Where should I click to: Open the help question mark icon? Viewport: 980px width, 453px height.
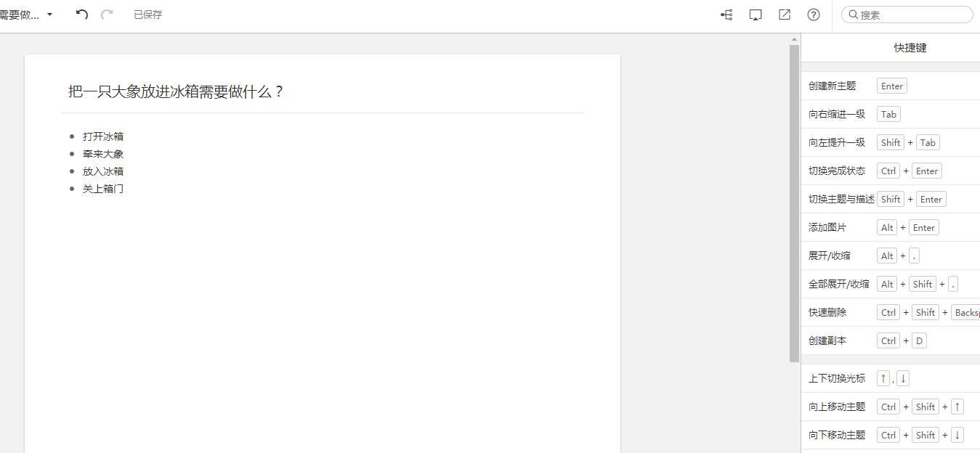point(814,15)
